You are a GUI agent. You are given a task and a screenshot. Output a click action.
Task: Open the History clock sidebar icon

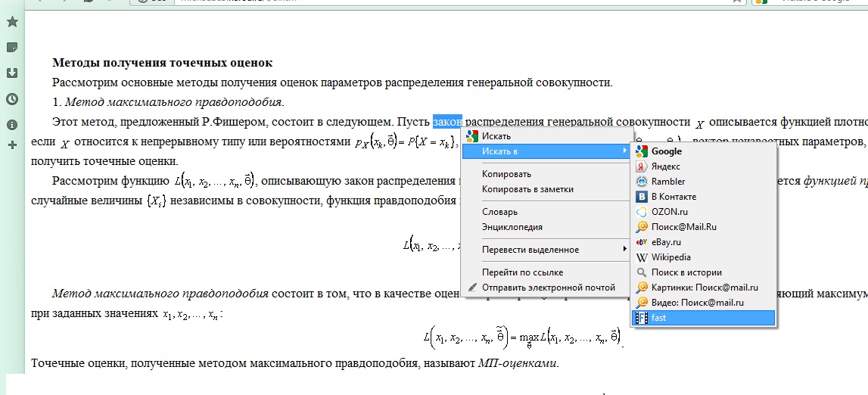coord(11,99)
